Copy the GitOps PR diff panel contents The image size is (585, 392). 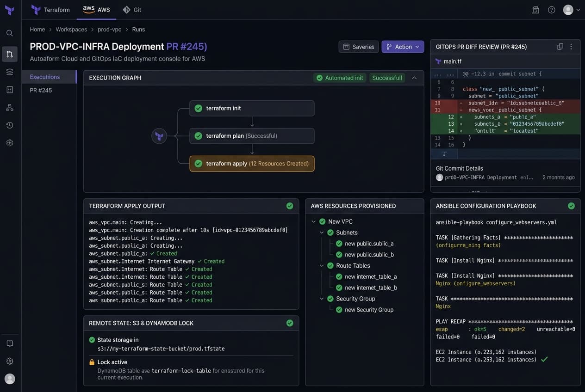click(560, 47)
